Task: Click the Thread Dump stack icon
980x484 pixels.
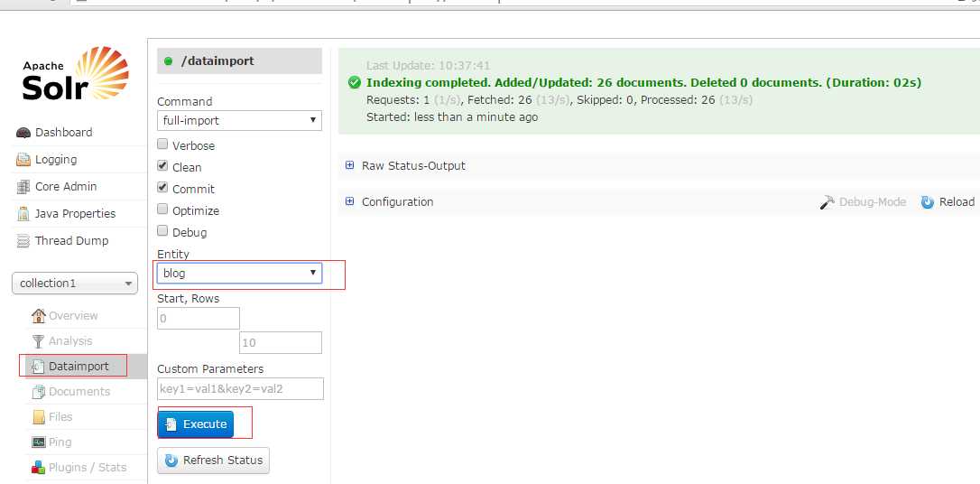Action: (x=23, y=241)
